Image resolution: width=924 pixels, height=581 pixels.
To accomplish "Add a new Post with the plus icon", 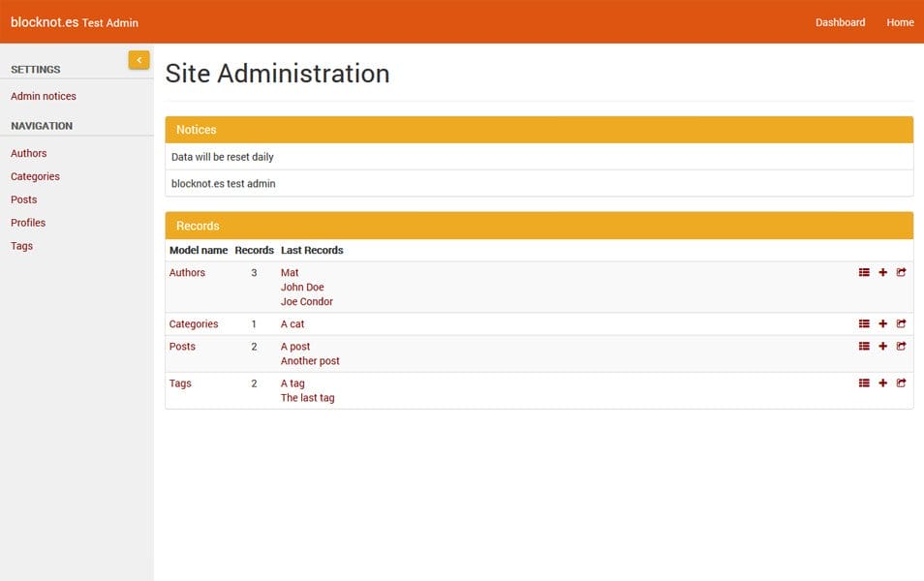I will pyautogui.click(x=882, y=346).
